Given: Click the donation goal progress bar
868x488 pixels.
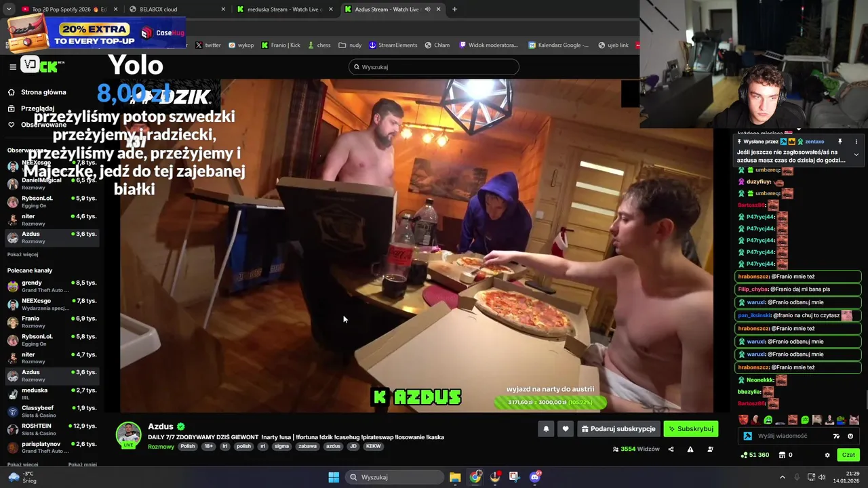Looking at the screenshot, I should 550,403.
